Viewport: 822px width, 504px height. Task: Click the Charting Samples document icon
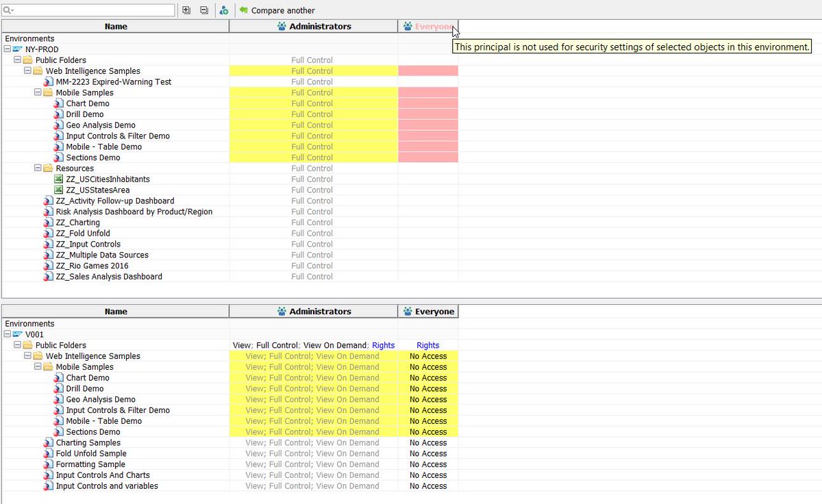pos(49,443)
